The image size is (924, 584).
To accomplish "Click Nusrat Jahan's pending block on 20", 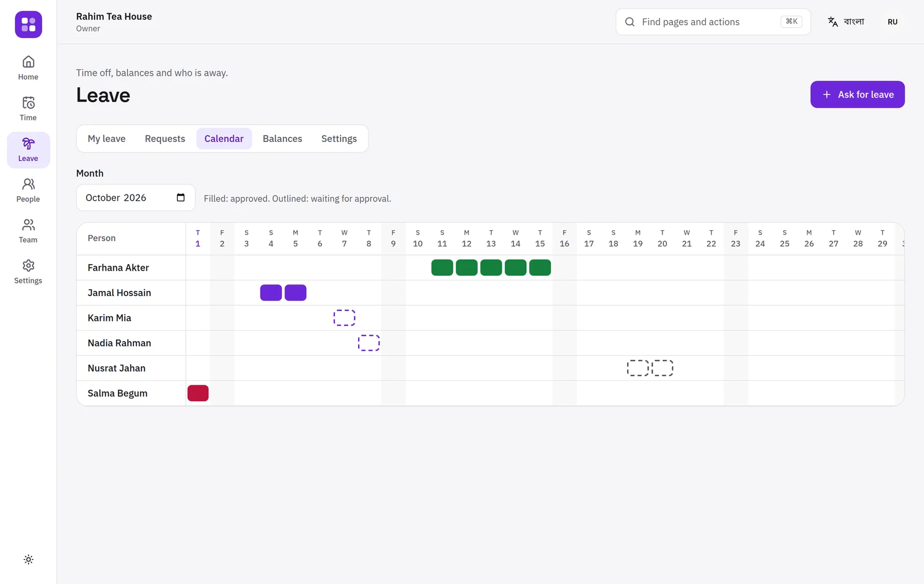I will coord(662,368).
